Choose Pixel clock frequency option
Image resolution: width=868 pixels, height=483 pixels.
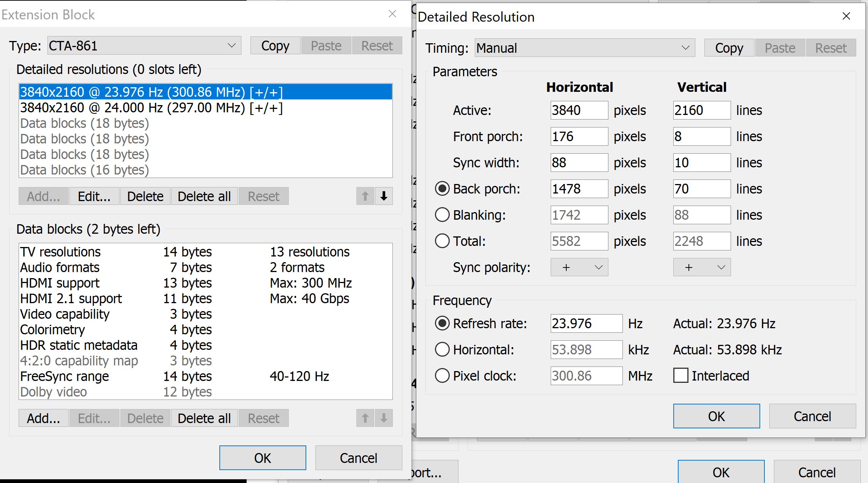[x=442, y=376]
